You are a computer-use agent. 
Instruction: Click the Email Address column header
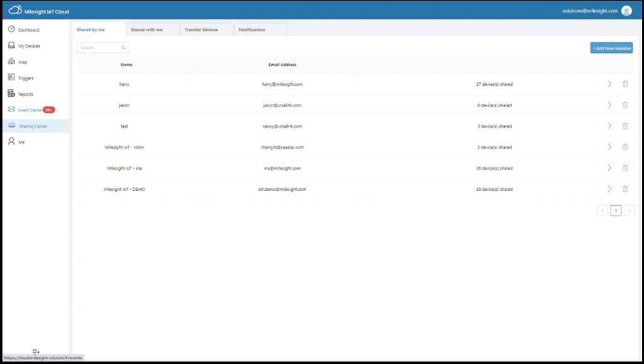tap(282, 65)
